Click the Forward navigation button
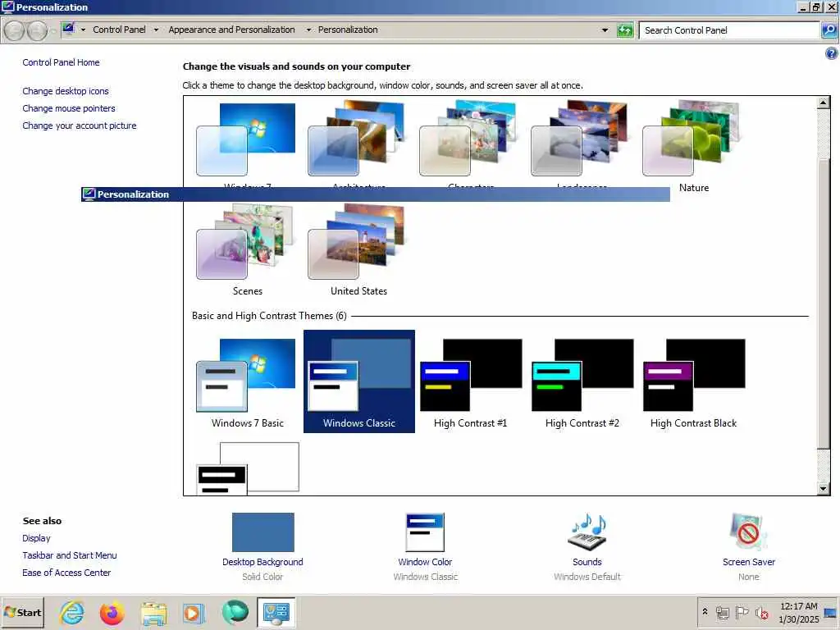This screenshot has height=630, width=840. pos(37,30)
